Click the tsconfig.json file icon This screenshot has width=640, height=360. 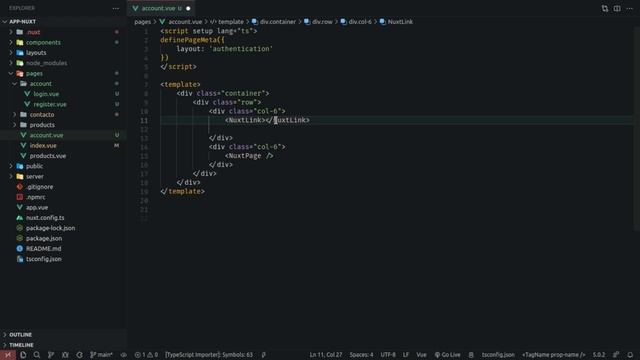[20, 259]
